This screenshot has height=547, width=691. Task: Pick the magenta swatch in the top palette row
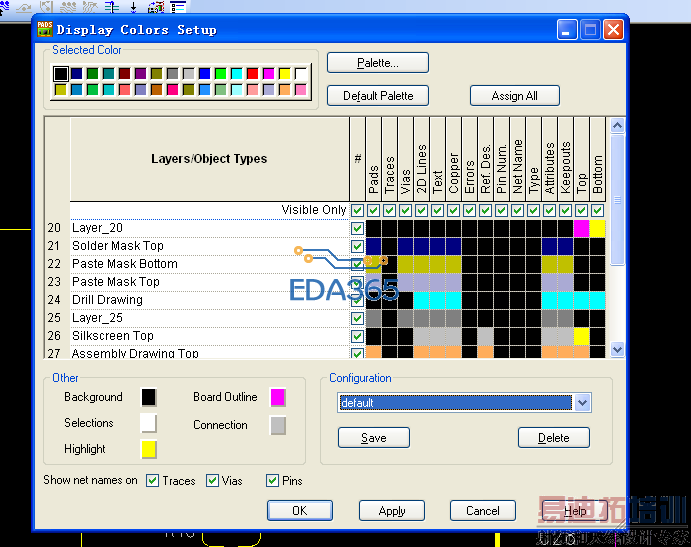tap(268, 74)
